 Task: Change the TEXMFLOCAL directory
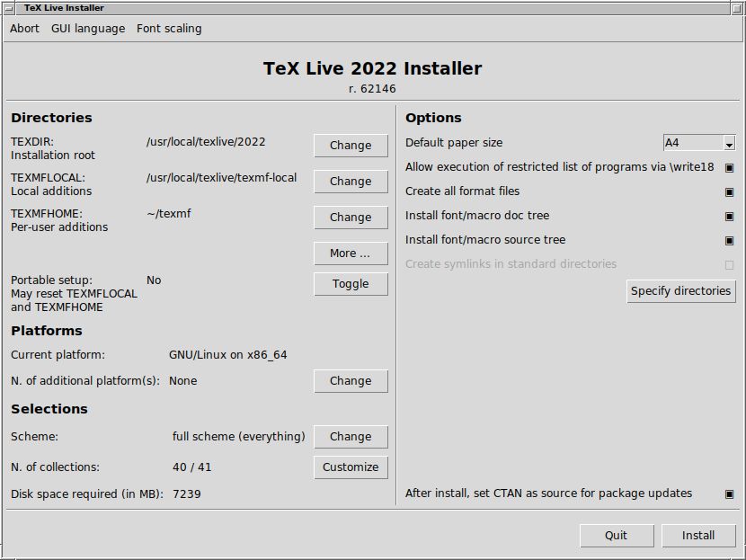pos(351,182)
